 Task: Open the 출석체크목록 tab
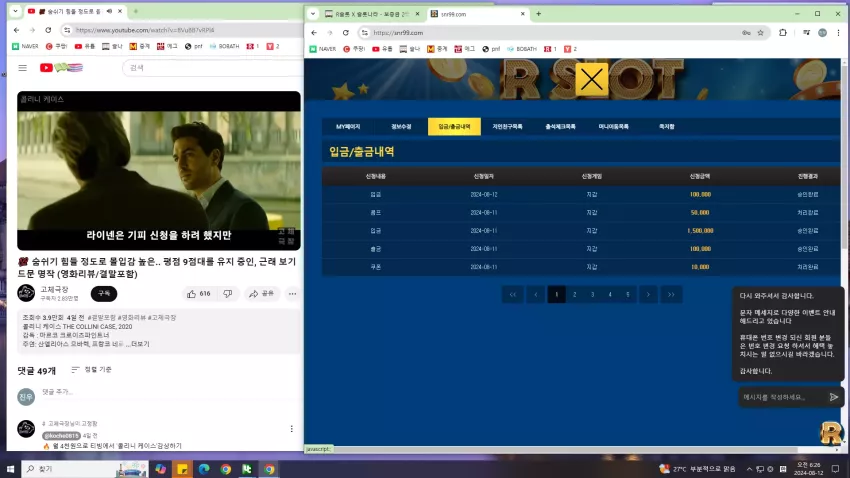coord(561,127)
